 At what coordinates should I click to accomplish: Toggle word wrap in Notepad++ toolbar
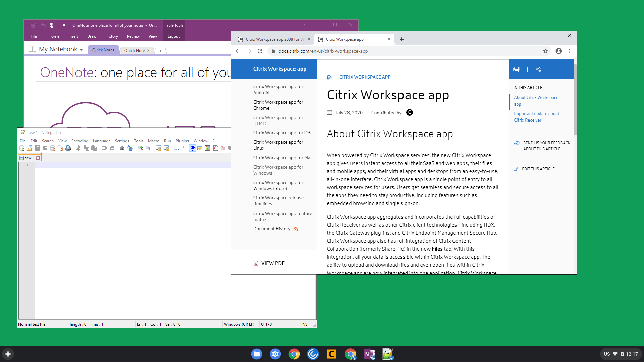coord(176,148)
